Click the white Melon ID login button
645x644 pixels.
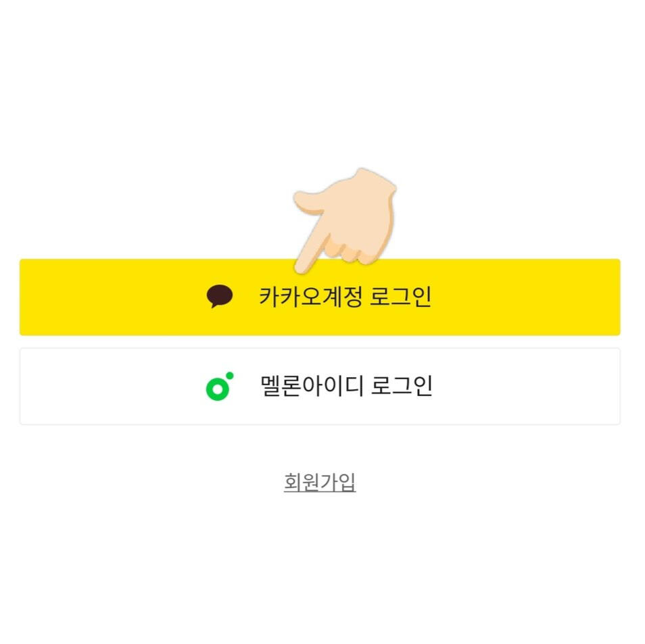[320, 387]
